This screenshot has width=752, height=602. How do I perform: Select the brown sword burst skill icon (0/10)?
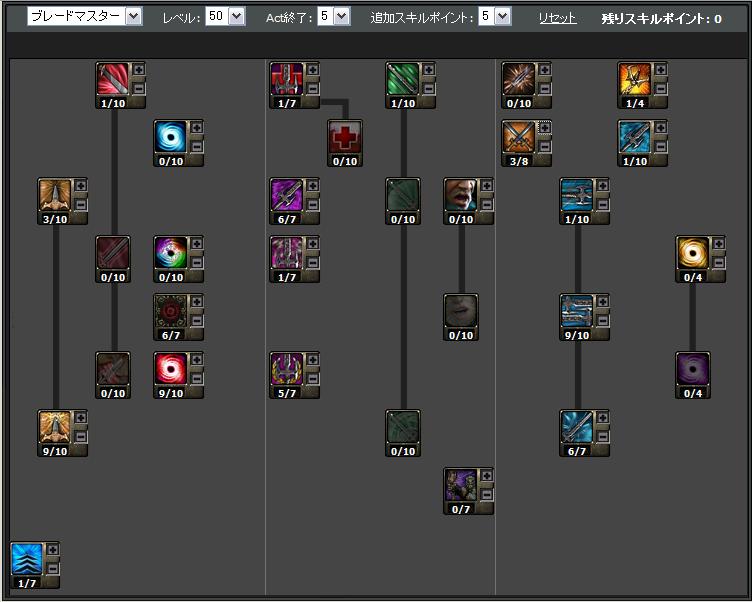(519, 79)
